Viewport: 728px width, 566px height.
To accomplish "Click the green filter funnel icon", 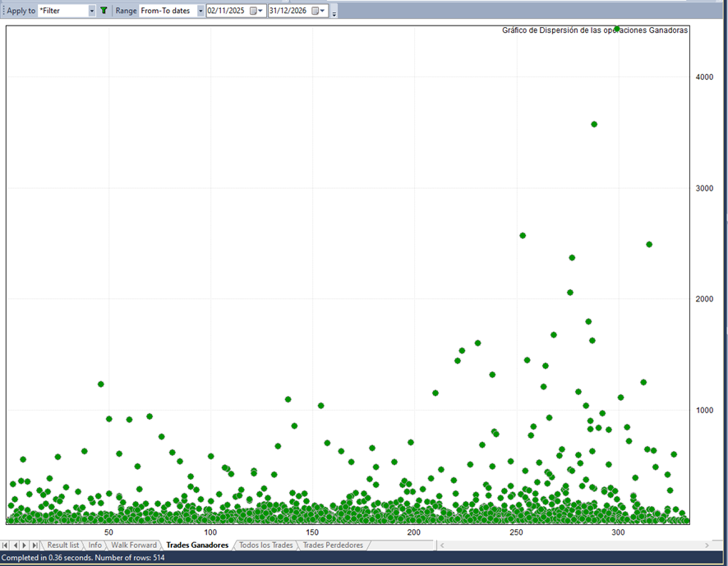I will coord(104,11).
